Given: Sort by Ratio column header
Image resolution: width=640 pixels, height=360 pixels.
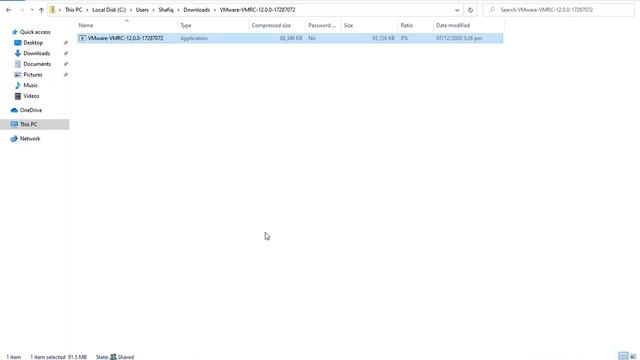Looking at the screenshot, I should point(407,25).
